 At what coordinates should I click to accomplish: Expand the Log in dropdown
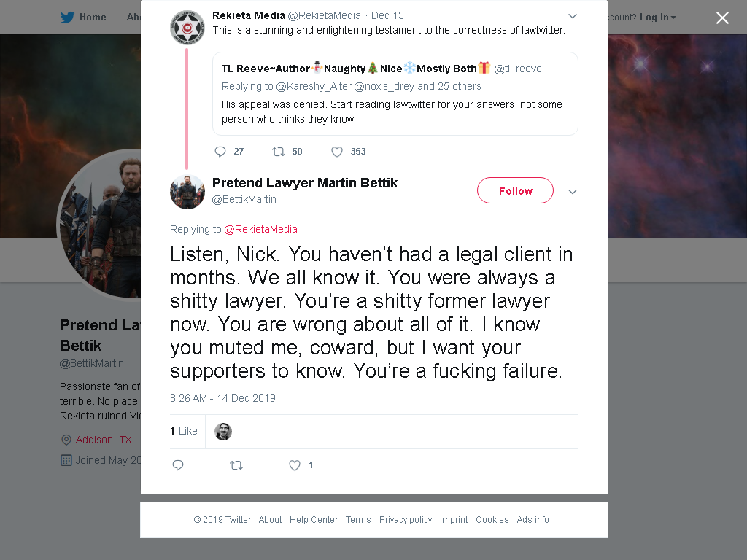[658, 17]
